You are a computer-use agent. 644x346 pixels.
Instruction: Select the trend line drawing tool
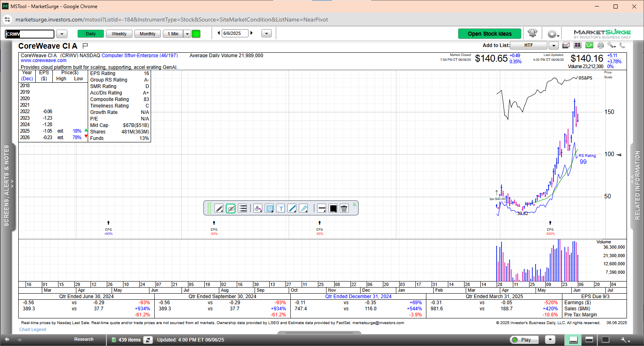pos(292,208)
